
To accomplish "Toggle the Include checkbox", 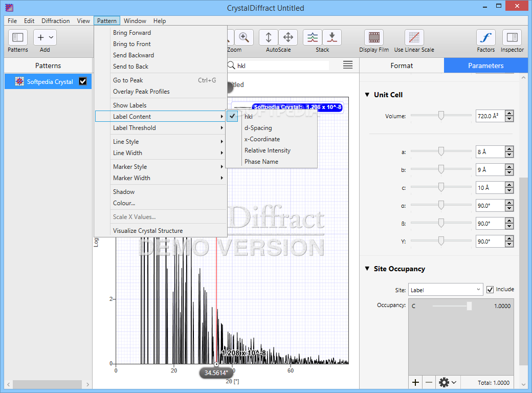I will [490, 290].
